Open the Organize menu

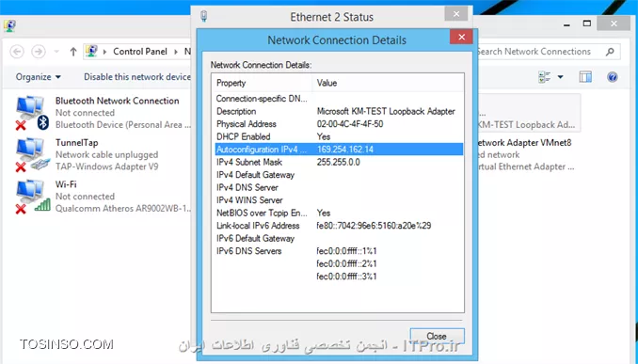pyautogui.click(x=39, y=77)
